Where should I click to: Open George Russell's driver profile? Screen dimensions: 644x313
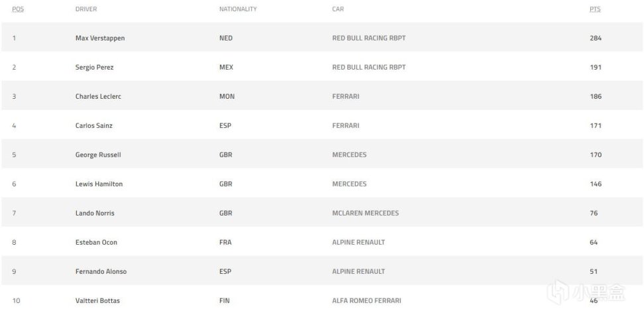pos(98,155)
